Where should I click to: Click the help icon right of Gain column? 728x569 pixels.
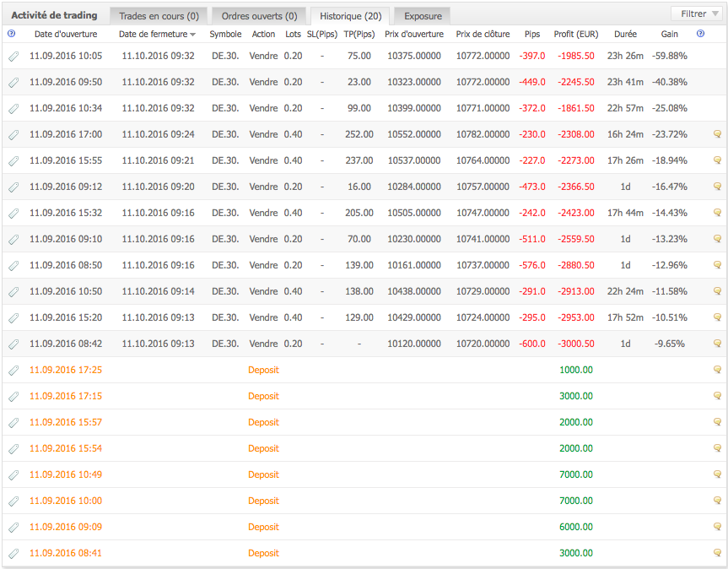[x=701, y=34]
